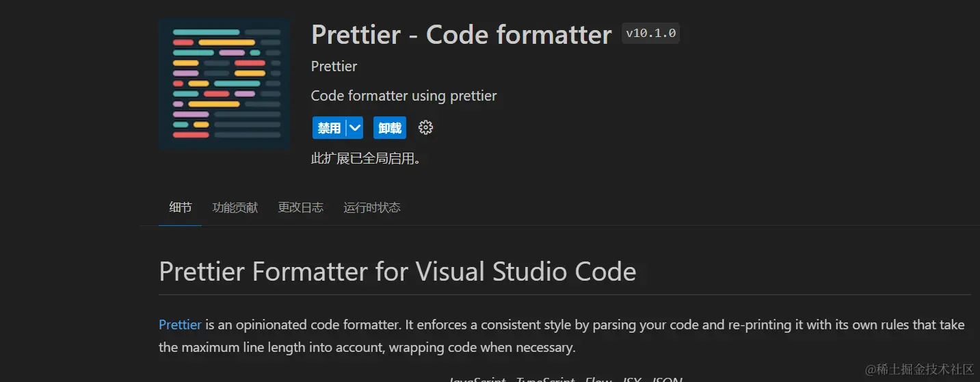Click the Prettier publisher name

point(334,66)
